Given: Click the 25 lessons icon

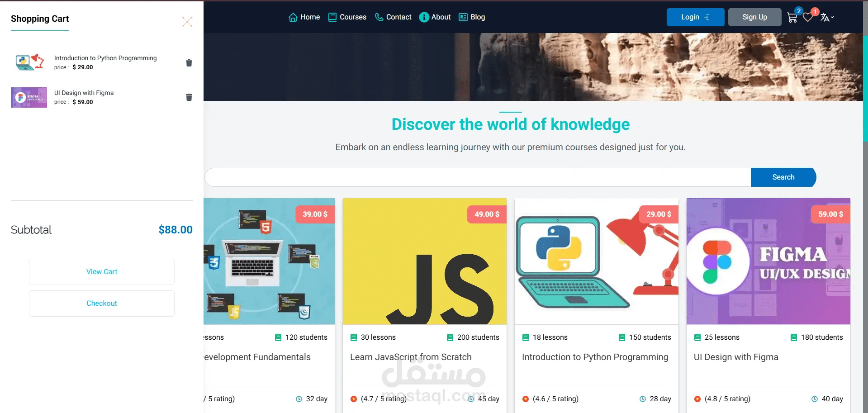Looking at the screenshot, I should [697, 337].
